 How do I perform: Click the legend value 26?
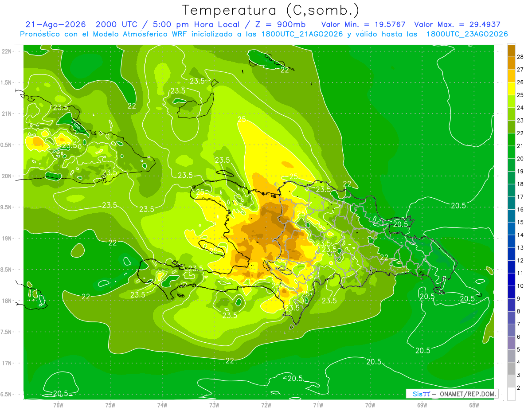click(520, 82)
